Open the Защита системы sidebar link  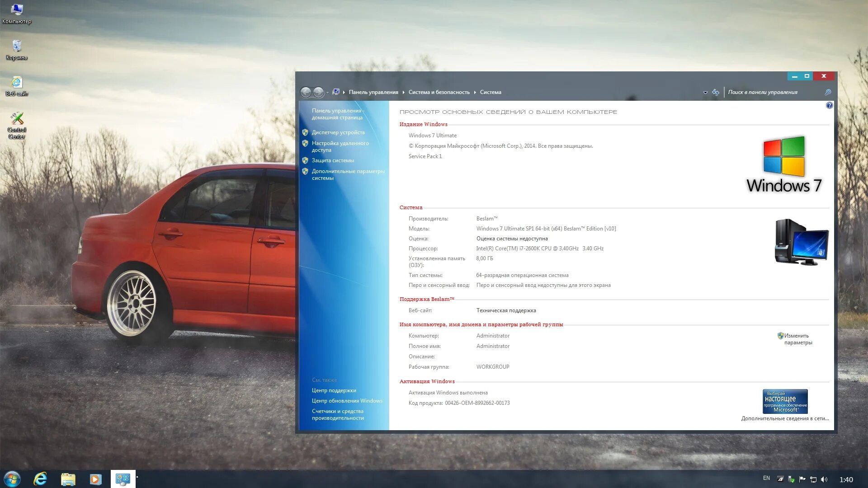pos(333,160)
